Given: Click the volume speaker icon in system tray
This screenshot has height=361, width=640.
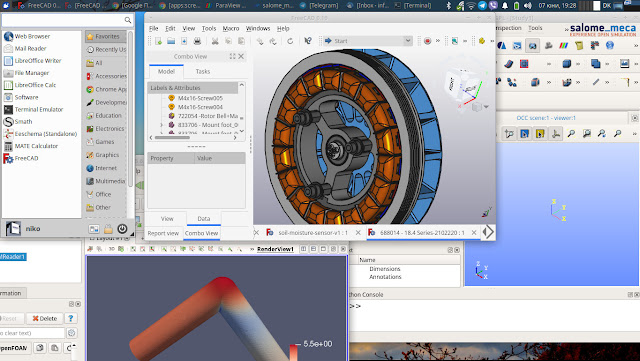Looking at the screenshot, I should (527, 6).
